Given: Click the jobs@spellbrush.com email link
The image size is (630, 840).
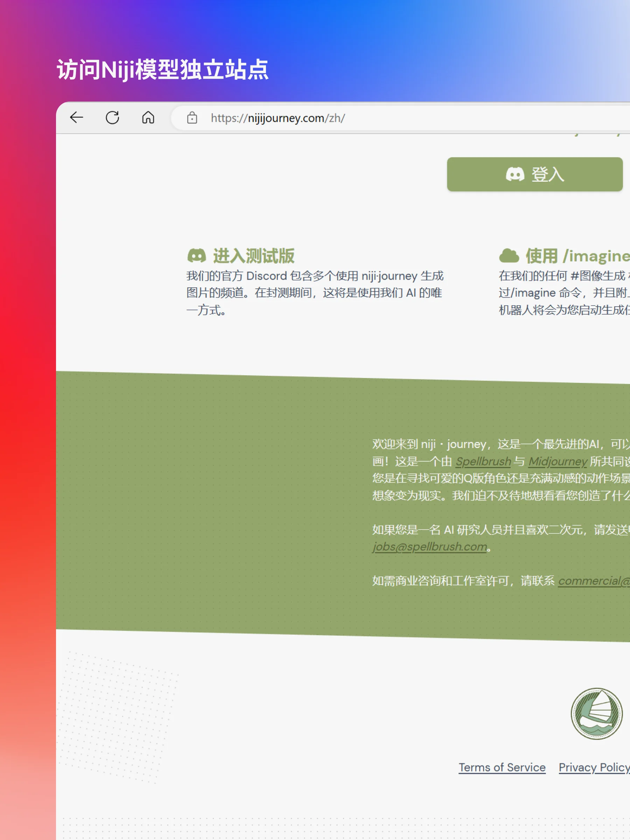Looking at the screenshot, I should pyautogui.click(x=430, y=547).
